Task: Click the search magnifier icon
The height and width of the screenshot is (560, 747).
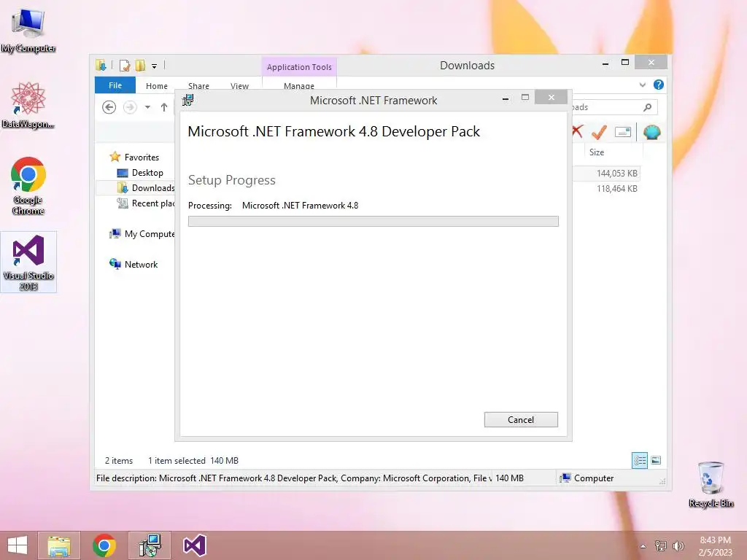Action: coord(648,107)
